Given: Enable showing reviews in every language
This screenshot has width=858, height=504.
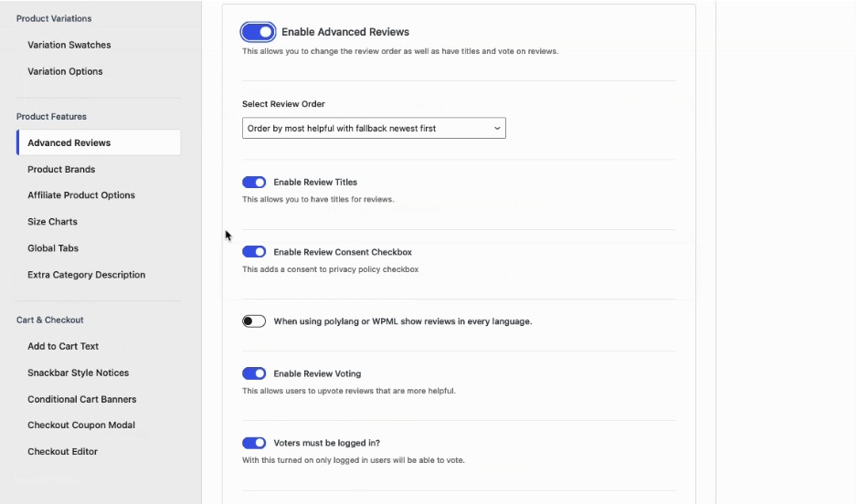Looking at the screenshot, I should [x=254, y=321].
